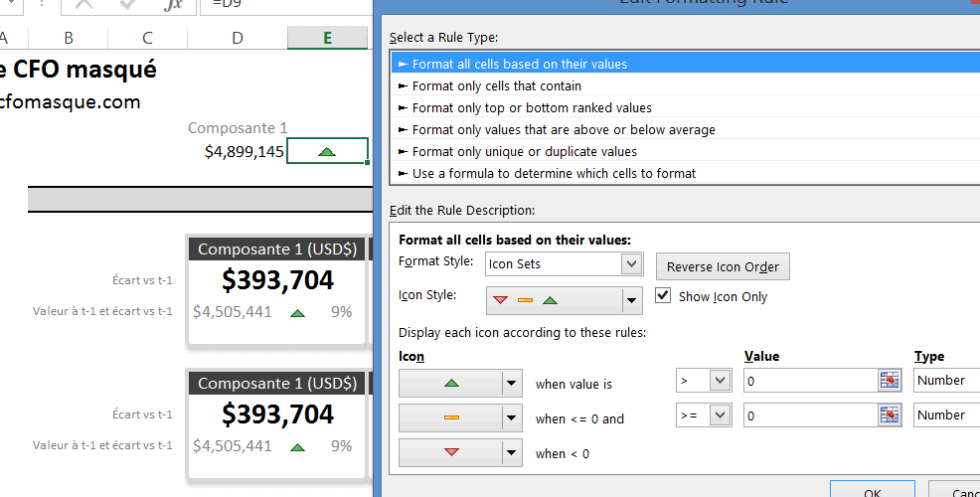
Task: Click cell E9 with green triangle icon
Action: (328, 151)
